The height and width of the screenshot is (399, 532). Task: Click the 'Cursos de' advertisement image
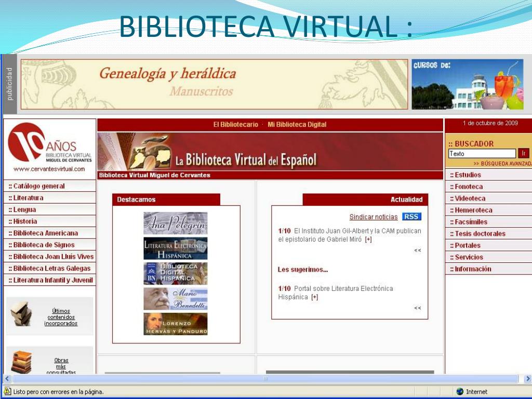pos(468,85)
